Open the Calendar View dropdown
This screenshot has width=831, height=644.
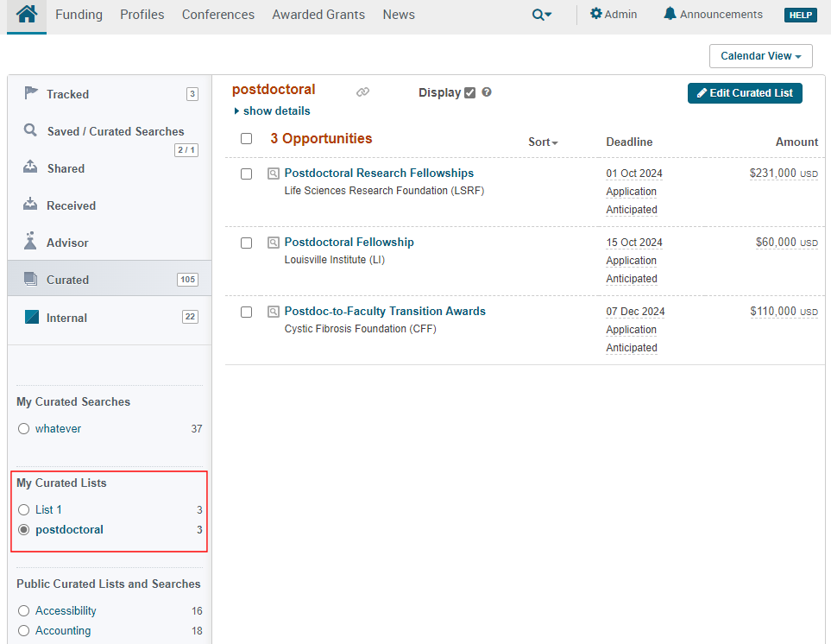click(x=760, y=56)
